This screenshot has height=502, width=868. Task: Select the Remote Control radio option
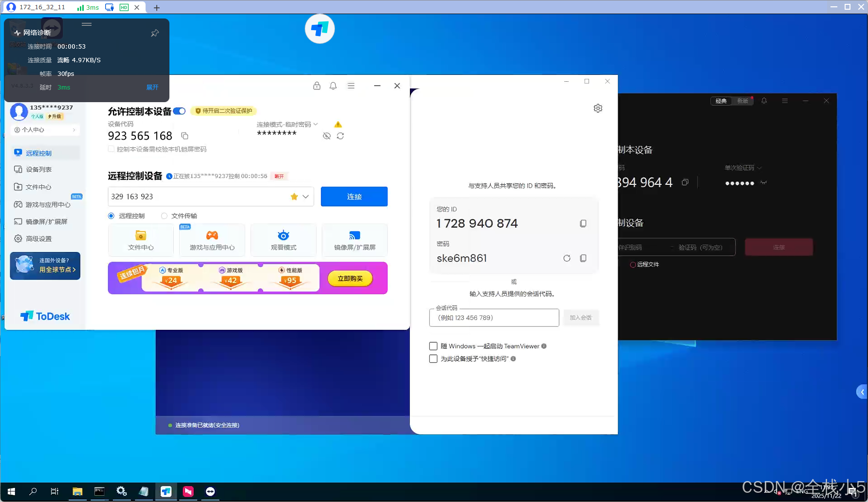pyautogui.click(x=111, y=215)
